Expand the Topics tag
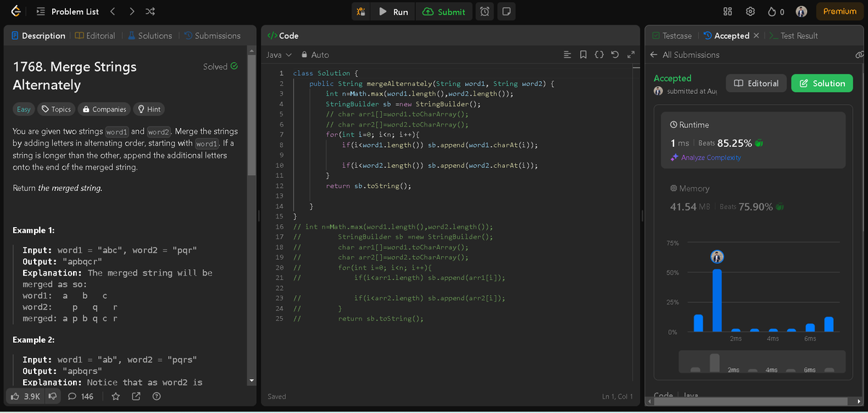This screenshot has width=868, height=413. pyautogui.click(x=56, y=109)
